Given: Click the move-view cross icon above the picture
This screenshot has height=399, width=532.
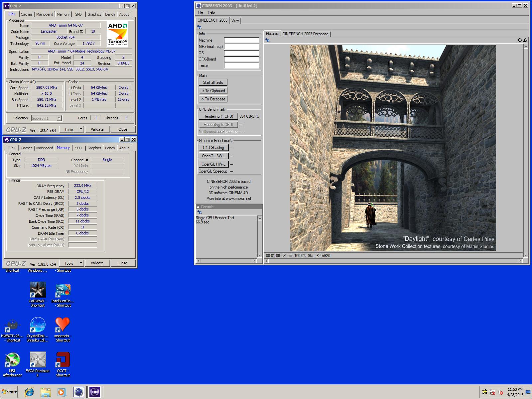Looking at the screenshot, I should pyautogui.click(x=520, y=40).
